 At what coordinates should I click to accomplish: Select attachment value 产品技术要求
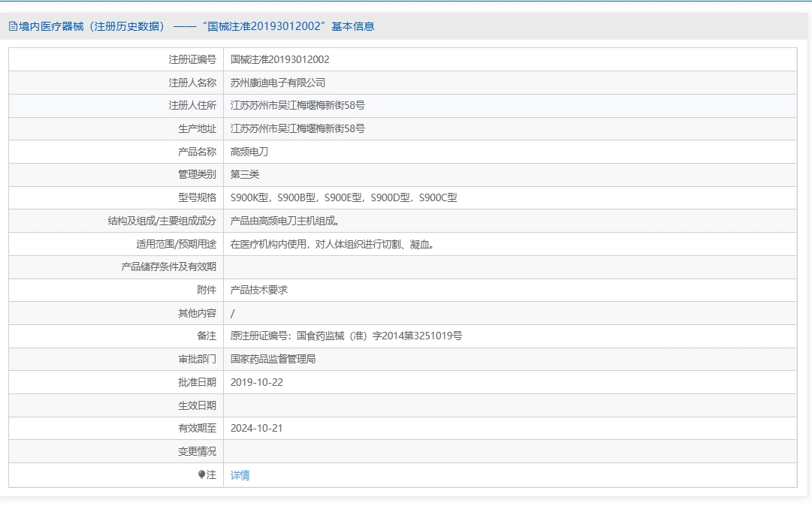click(258, 291)
